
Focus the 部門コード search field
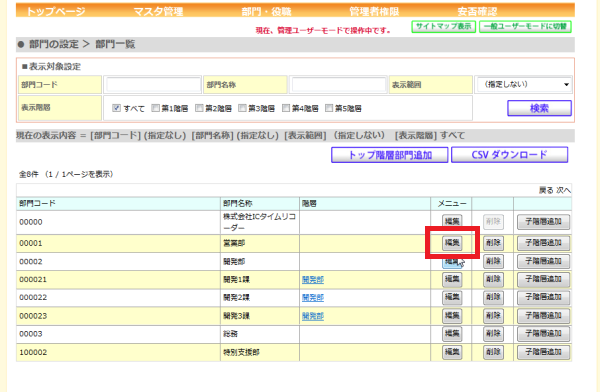pyautogui.click(x=153, y=85)
